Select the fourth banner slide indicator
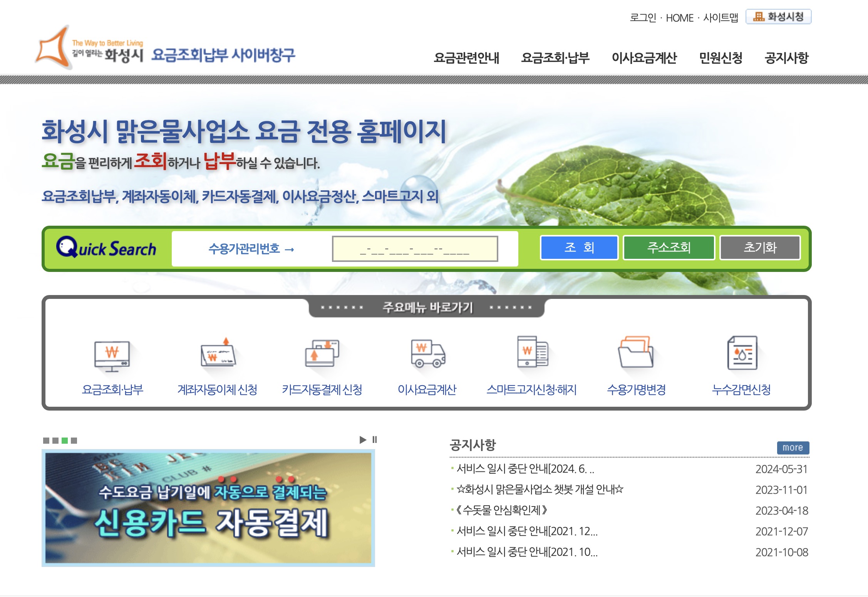Screen dimensions: 868x597 click(x=74, y=440)
